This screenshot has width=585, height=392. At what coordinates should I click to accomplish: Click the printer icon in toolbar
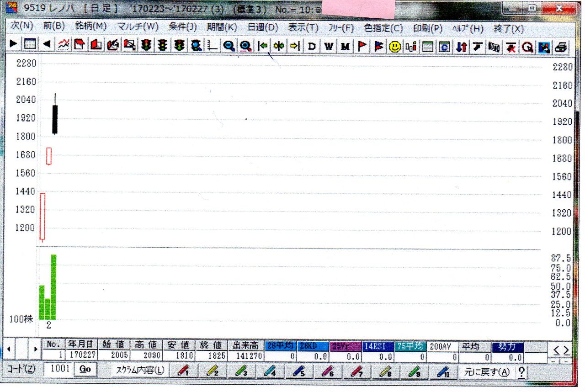point(562,46)
